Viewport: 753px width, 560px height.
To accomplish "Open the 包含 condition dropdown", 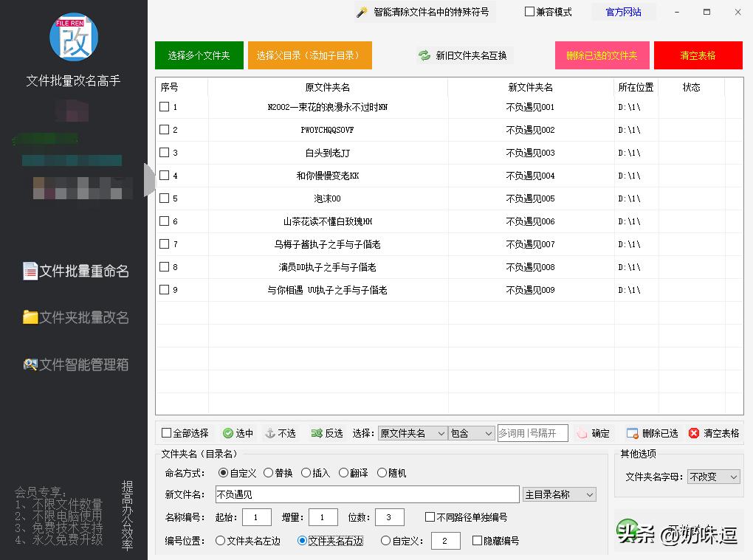I will [471, 433].
